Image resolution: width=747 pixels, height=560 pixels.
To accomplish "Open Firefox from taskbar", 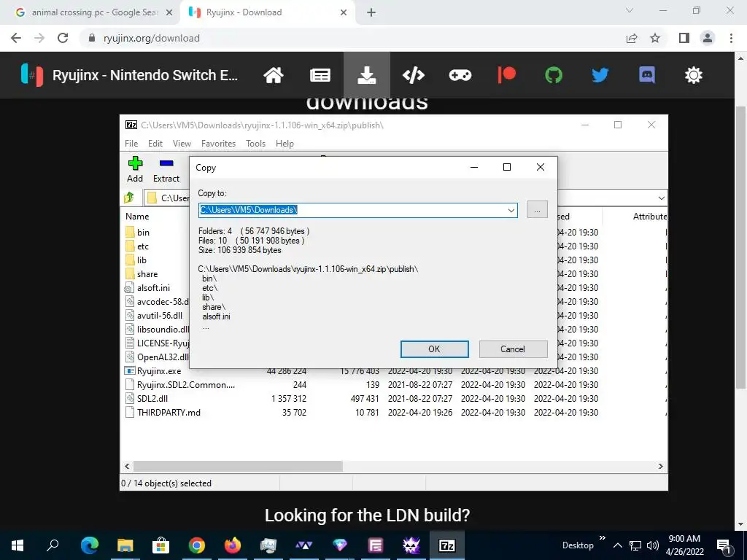I will [x=233, y=545].
